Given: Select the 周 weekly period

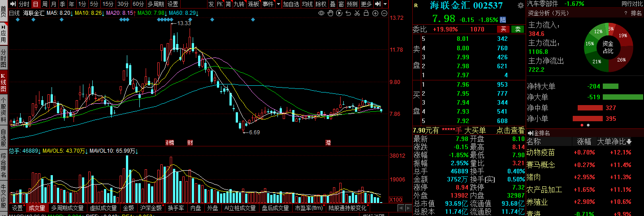Looking at the screenshot, I should 45,4.
